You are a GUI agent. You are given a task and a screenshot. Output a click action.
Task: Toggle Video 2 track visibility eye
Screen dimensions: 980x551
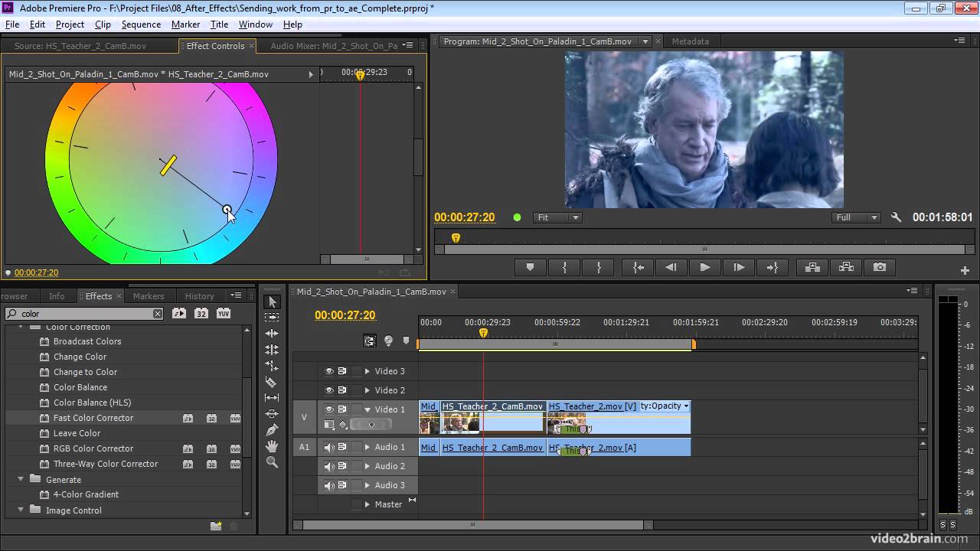coord(329,390)
